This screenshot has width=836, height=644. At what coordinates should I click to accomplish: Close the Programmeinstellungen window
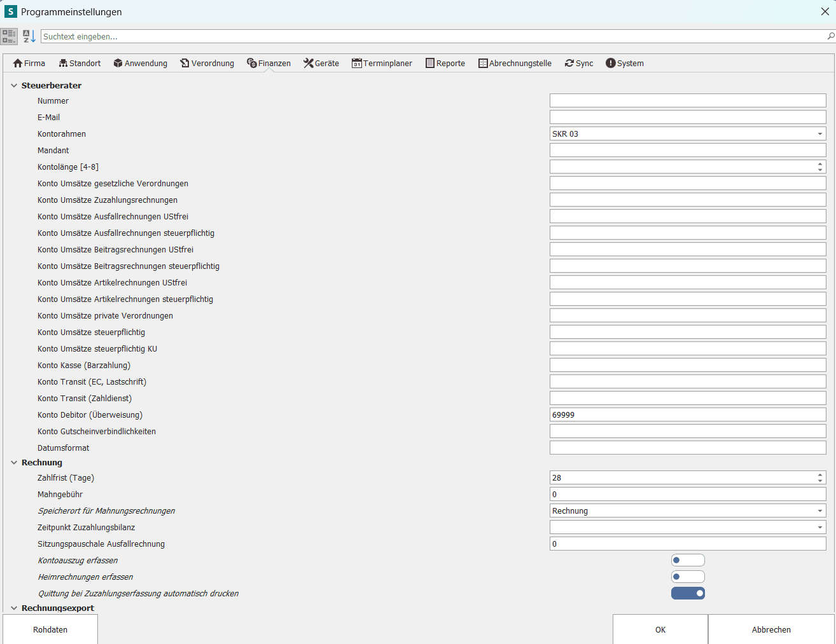click(x=825, y=11)
